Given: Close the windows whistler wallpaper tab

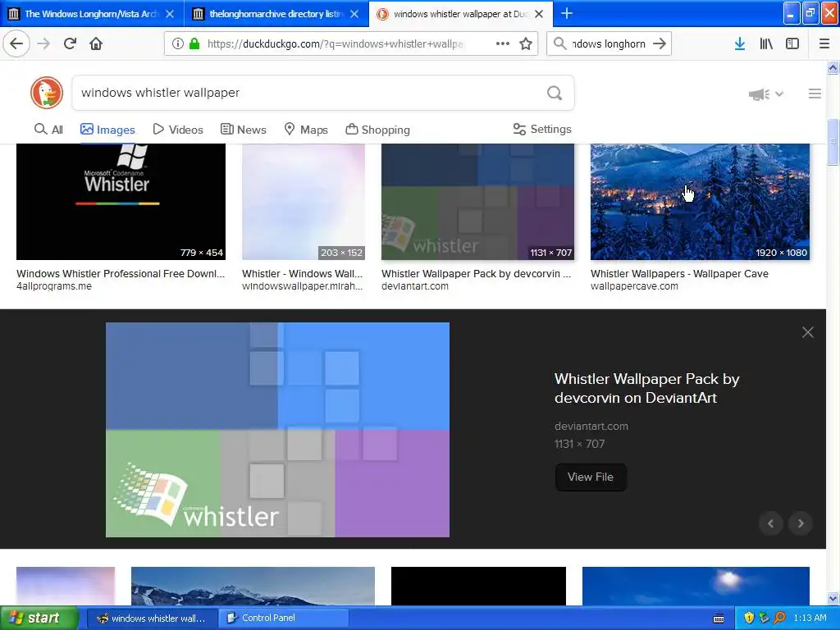Looking at the screenshot, I should tap(539, 14).
